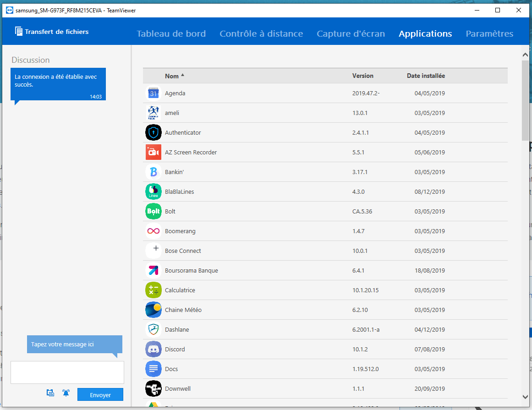The image size is (532, 410).
Task: Select the Calculatrice app name
Action: click(180, 290)
